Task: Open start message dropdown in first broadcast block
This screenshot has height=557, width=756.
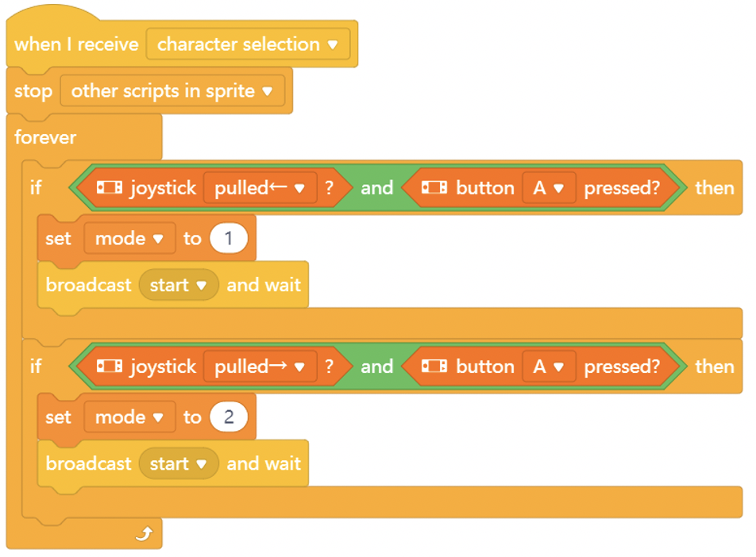Action: pos(179,285)
